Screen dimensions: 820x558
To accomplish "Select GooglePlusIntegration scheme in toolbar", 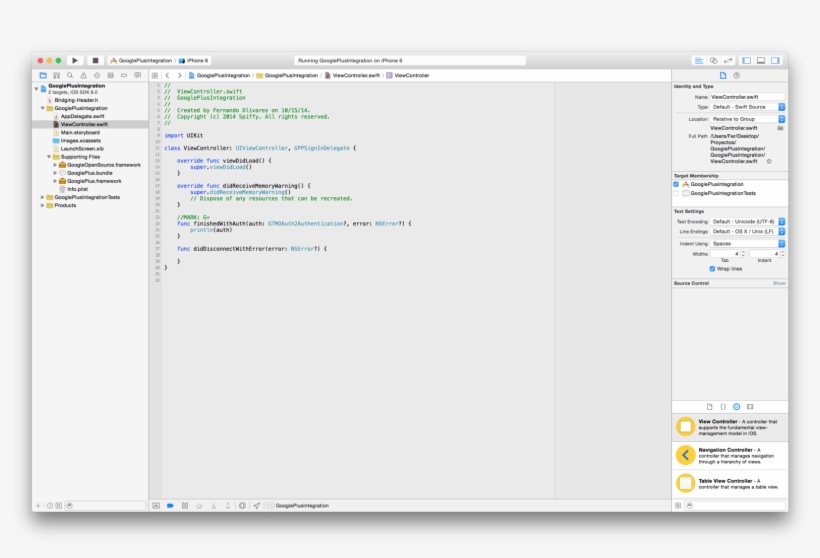I will tap(141, 61).
